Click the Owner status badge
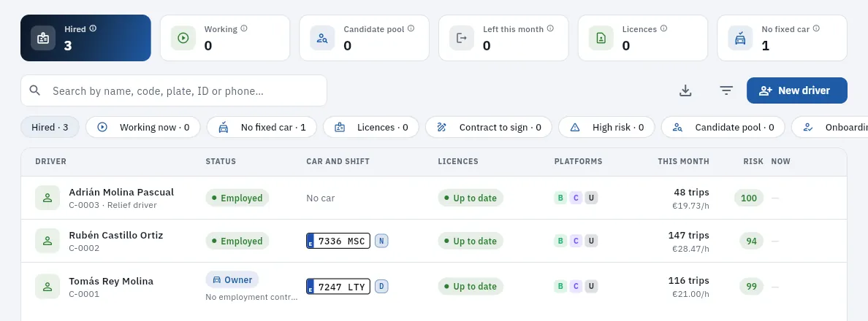 [232, 279]
